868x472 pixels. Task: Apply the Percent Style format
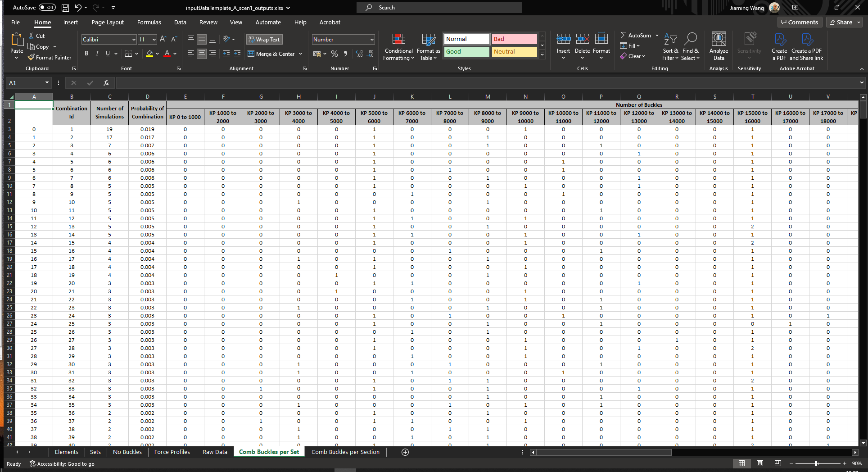tap(334, 54)
